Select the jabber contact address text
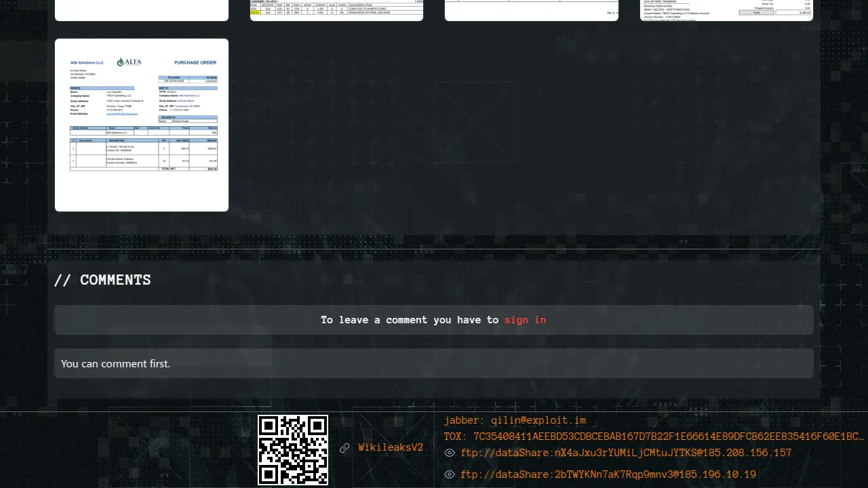The width and height of the screenshot is (868, 488). 515,421
